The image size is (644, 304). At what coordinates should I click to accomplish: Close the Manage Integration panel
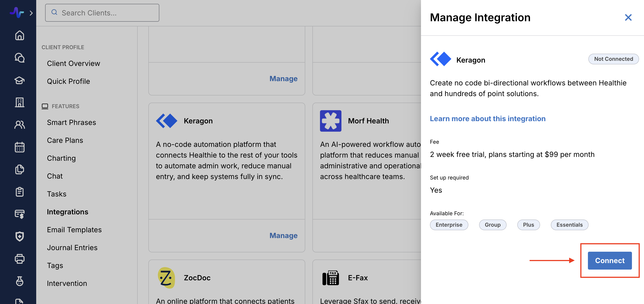(x=628, y=17)
